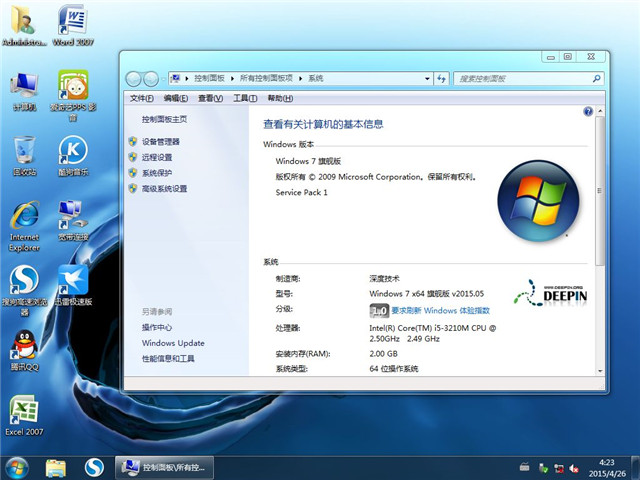Open the help question mark icon

(588, 111)
